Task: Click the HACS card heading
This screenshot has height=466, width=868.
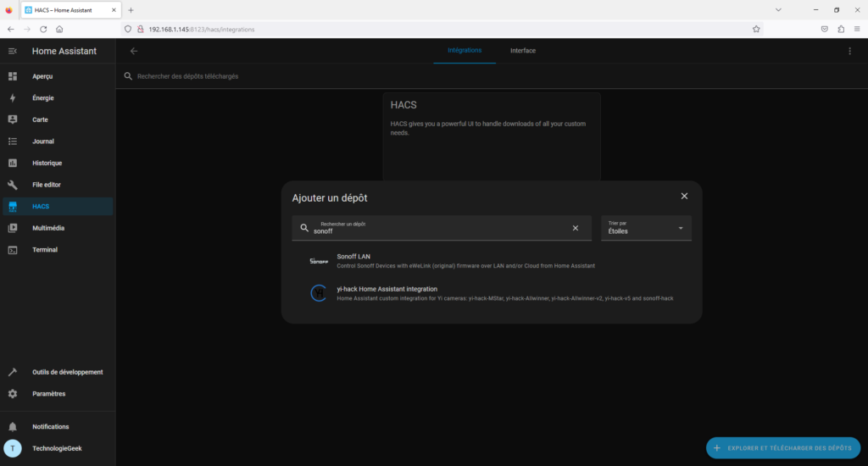Action: (403, 105)
